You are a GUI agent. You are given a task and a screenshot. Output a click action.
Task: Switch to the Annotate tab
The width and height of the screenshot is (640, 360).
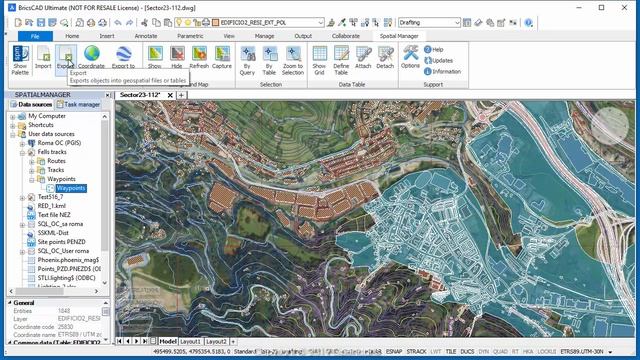(146, 36)
